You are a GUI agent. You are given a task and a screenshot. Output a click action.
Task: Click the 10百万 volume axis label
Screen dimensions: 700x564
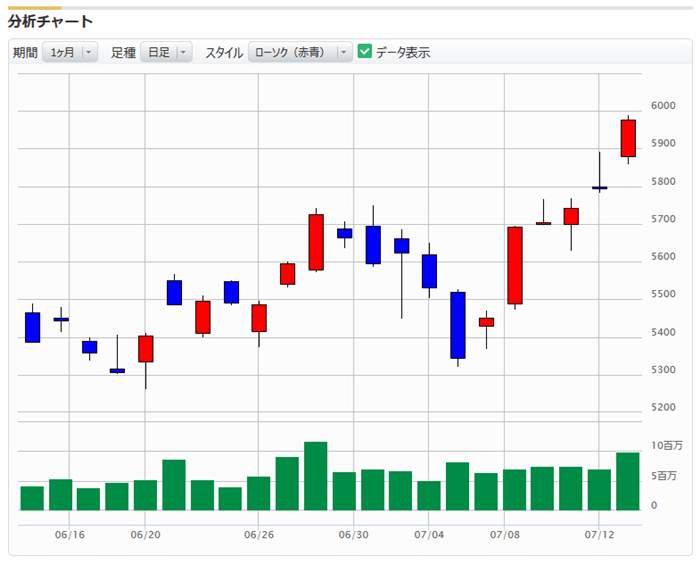[666, 445]
